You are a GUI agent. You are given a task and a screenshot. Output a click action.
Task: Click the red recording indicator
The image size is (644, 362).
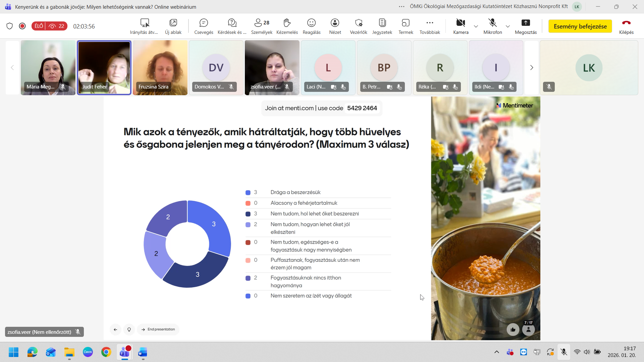click(22, 26)
